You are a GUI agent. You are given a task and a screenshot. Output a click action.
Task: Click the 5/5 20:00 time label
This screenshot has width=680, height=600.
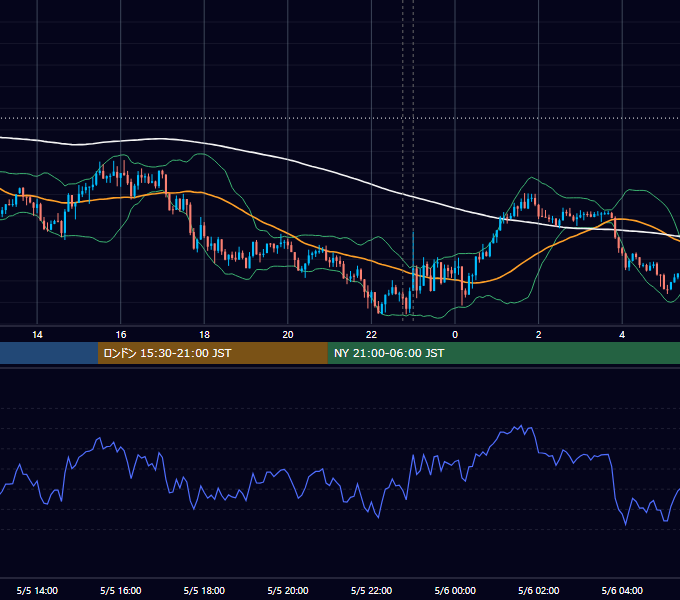[x=288, y=590]
